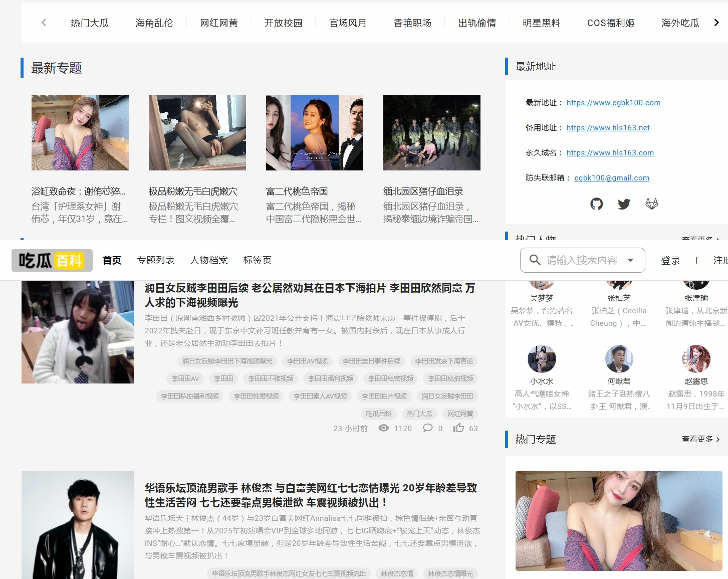Click the eye views icon showing 1120
Viewport: 728px width, 579px height.
(383, 428)
